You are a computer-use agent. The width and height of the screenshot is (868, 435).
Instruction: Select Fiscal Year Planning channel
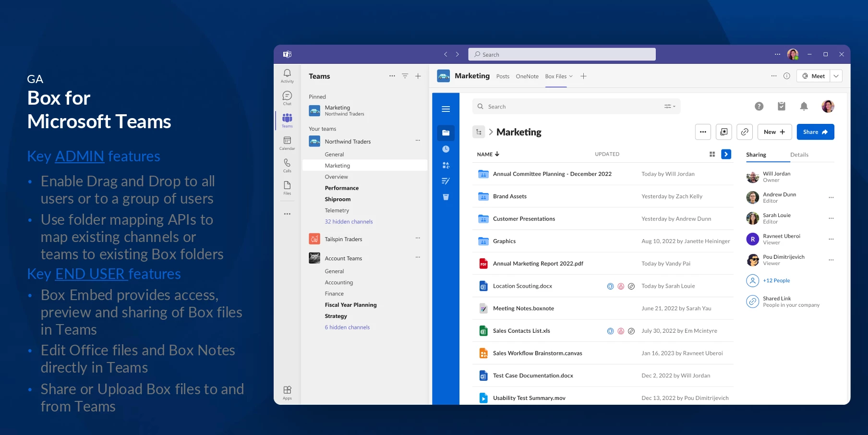(x=350, y=305)
